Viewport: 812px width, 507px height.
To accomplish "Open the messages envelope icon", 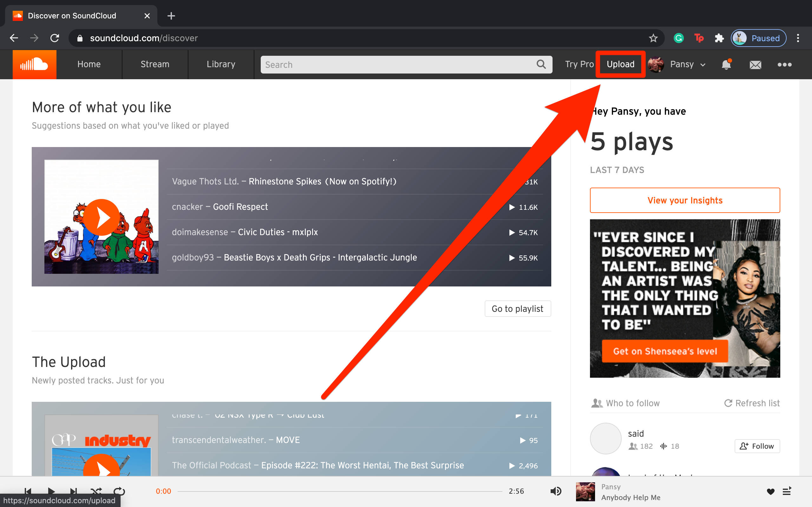I will [x=755, y=64].
